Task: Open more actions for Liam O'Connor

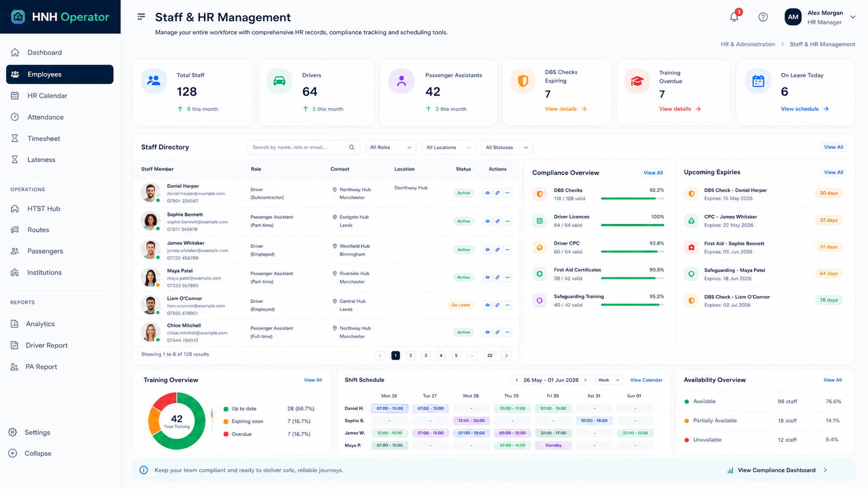Action: 508,305
